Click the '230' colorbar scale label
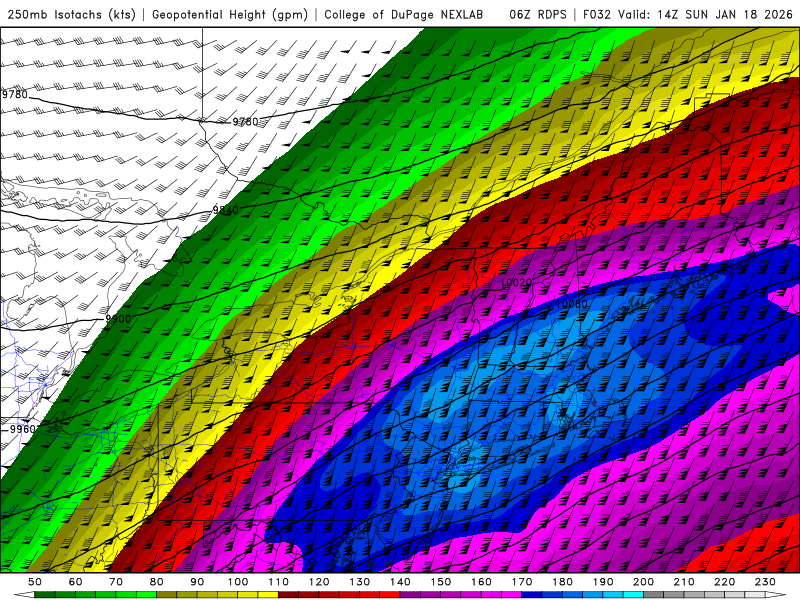Image resolution: width=800 pixels, height=600 pixels. pos(765,582)
